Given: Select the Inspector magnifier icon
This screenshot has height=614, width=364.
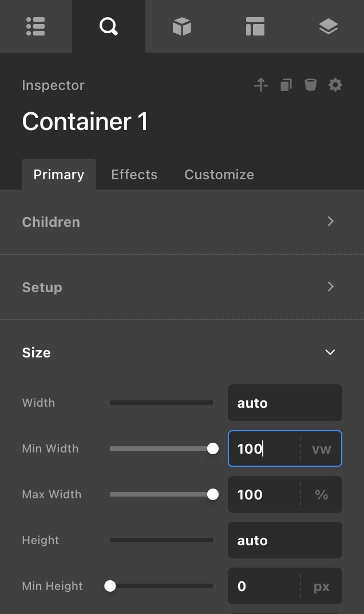Looking at the screenshot, I should pyautogui.click(x=108, y=26).
